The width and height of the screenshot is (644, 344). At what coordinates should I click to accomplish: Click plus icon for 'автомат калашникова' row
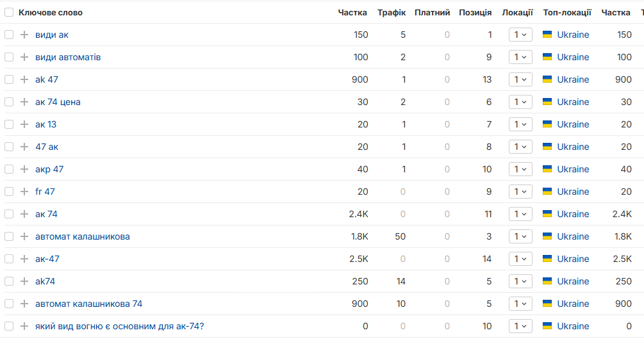tap(24, 236)
